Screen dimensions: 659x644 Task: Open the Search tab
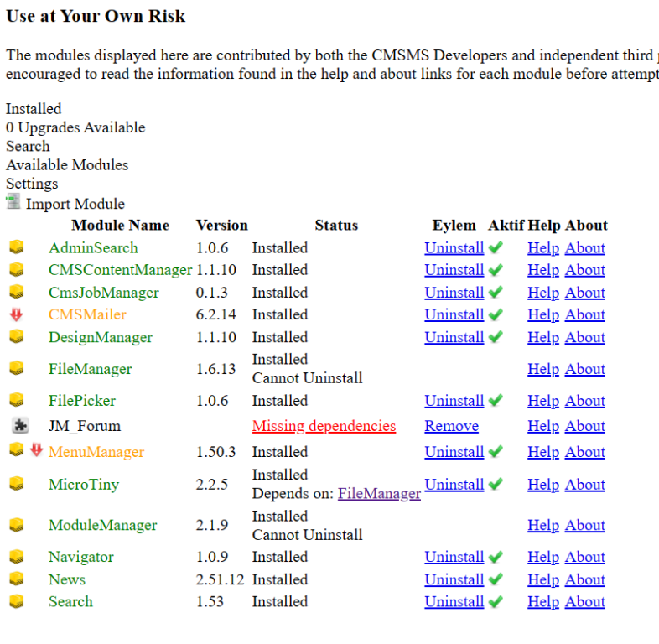[28, 146]
